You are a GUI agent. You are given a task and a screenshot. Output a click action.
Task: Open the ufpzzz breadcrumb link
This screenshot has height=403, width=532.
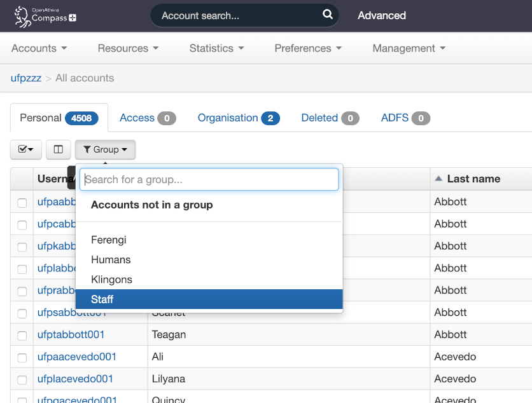tap(26, 78)
